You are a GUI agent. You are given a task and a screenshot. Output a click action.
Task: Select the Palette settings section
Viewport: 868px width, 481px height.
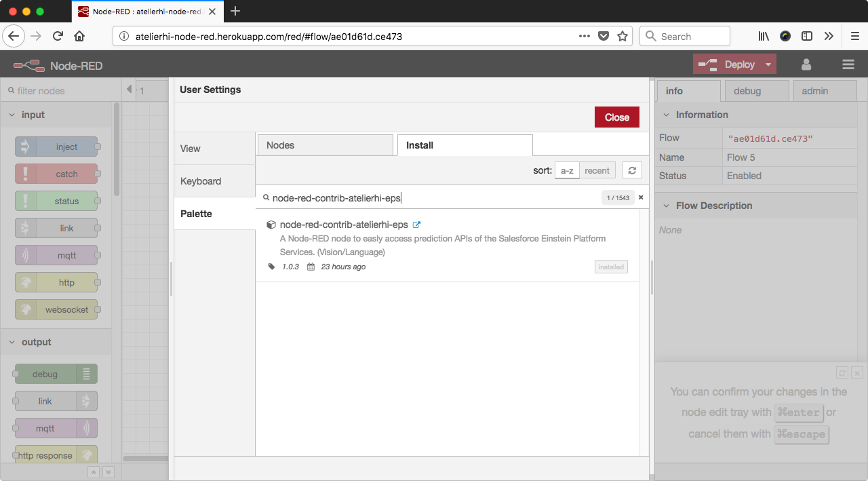[x=214, y=214]
